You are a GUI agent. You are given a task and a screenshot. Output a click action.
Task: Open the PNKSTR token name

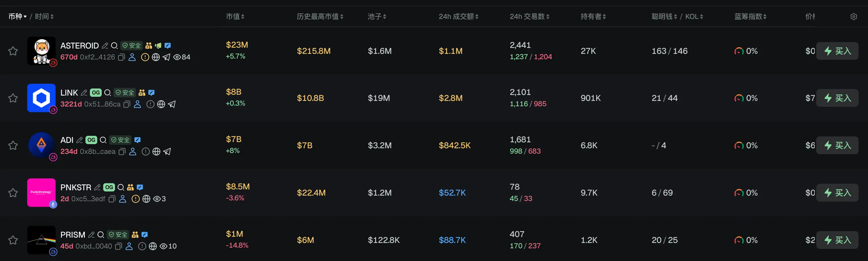[x=76, y=187]
